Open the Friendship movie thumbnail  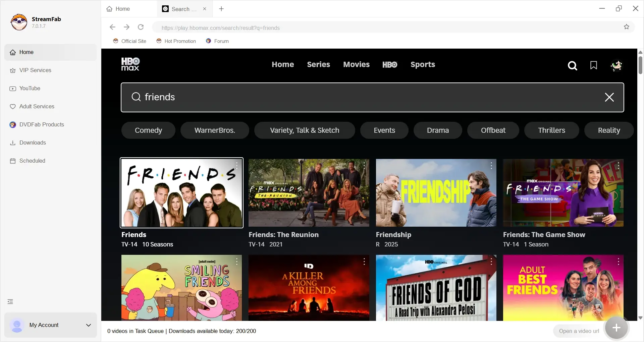(x=436, y=193)
